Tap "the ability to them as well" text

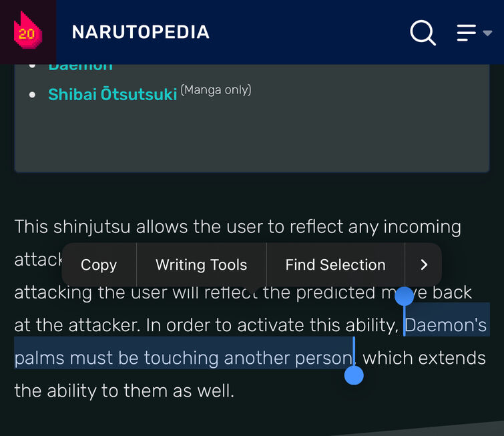coord(124,391)
